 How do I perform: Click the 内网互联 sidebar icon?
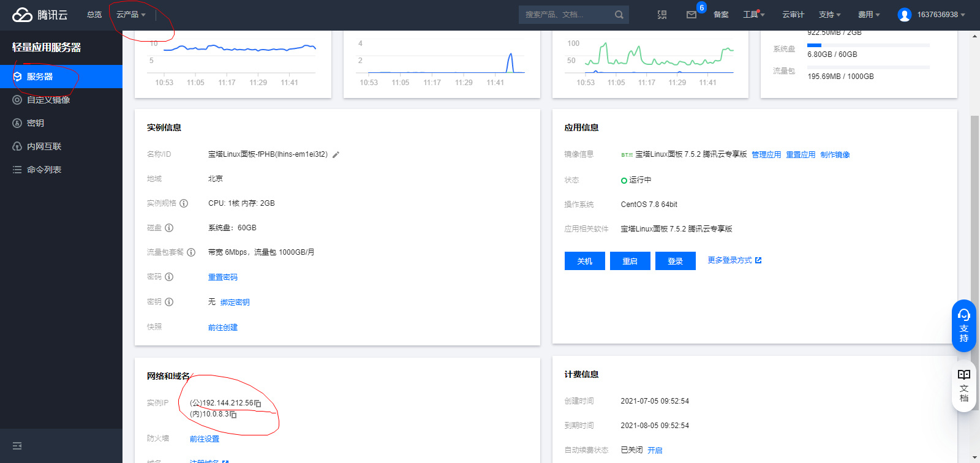pyautogui.click(x=17, y=146)
